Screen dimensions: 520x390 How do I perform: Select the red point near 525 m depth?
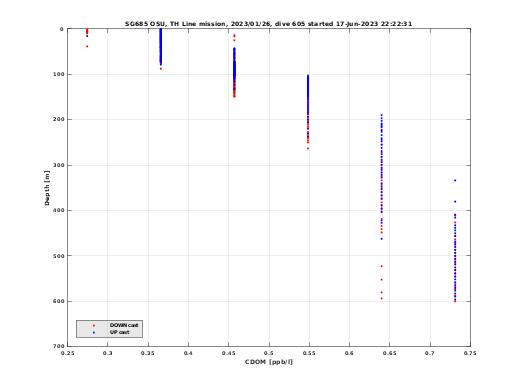[x=382, y=266]
